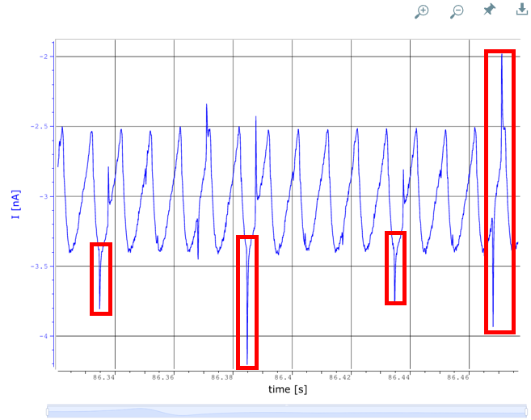Download the plot via download icon
The height and width of the screenshot is (420, 531).
click(522, 10)
